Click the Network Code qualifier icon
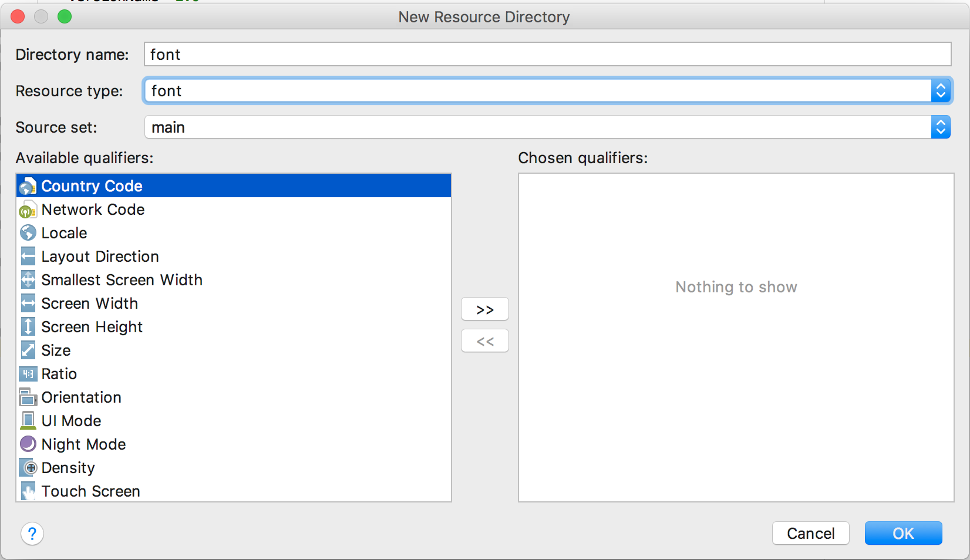Viewport: 970px width, 560px height. pos(28,209)
